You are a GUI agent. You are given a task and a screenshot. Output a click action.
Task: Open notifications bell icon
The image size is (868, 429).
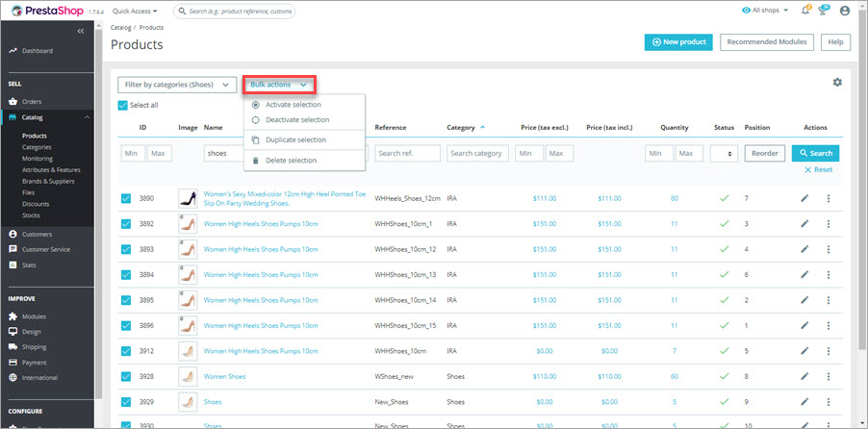point(805,11)
